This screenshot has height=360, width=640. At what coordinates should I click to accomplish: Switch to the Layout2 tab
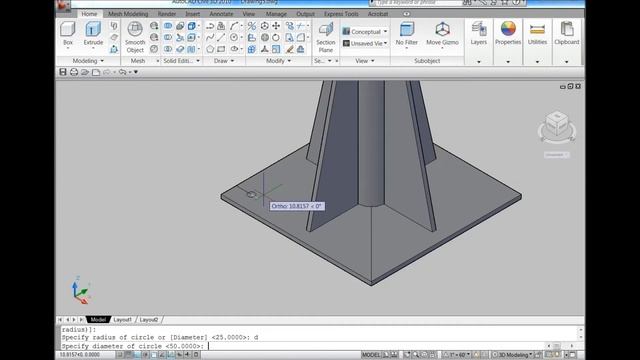pyautogui.click(x=149, y=320)
